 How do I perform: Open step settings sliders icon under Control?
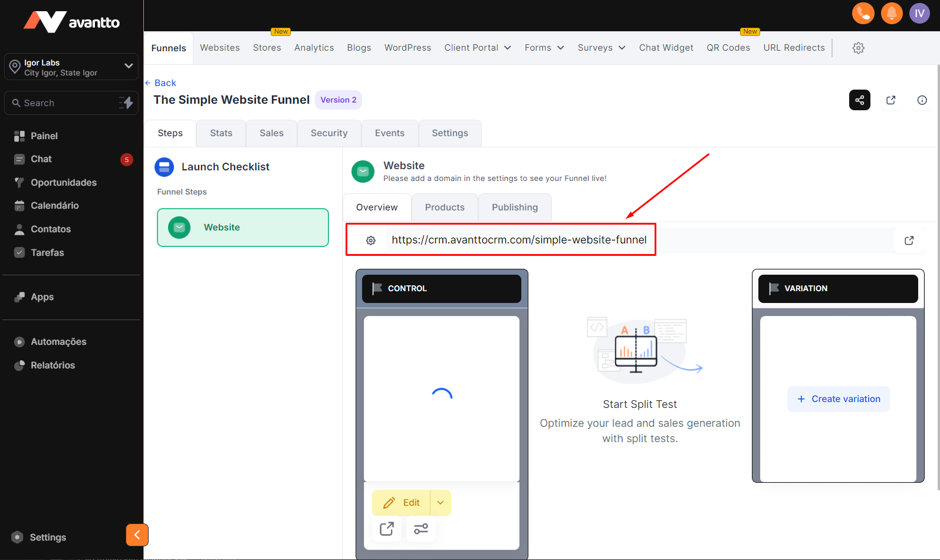pos(421,529)
